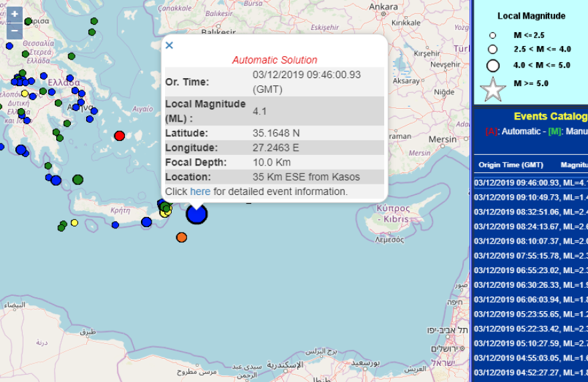Screen dimensions: 588x382
Task: Pick the 08:10:07.37 catalog event
Action: pos(531,241)
